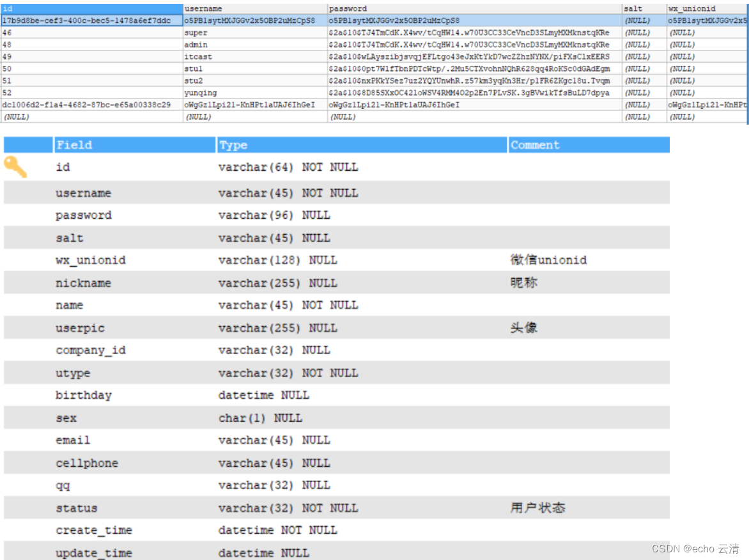Image resolution: width=749 pixels, height=560 pixels.
Task: Click the comment '微信unionid'
Action: (548, 260)
